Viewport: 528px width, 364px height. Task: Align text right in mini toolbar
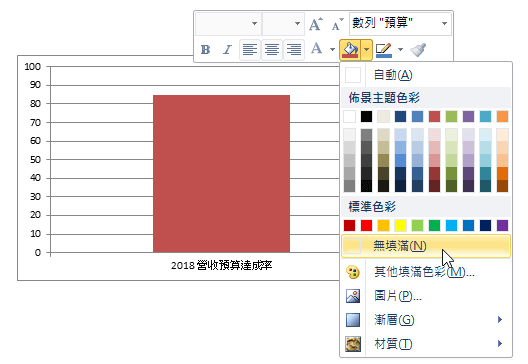(294, 50)
